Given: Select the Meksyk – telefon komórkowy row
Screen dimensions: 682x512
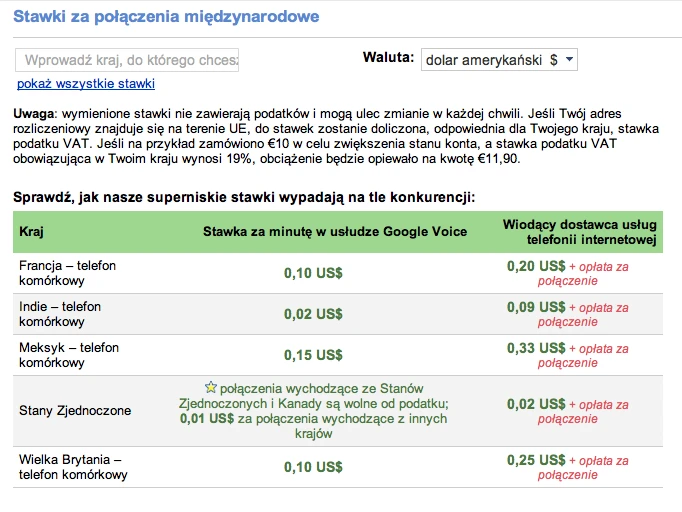Looking at the screenshot, I should point(338,355).
